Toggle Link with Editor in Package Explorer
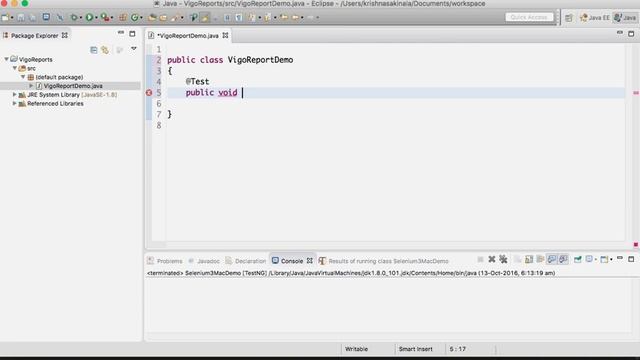This screenshot has height=360, width=640. pos(105,50)
